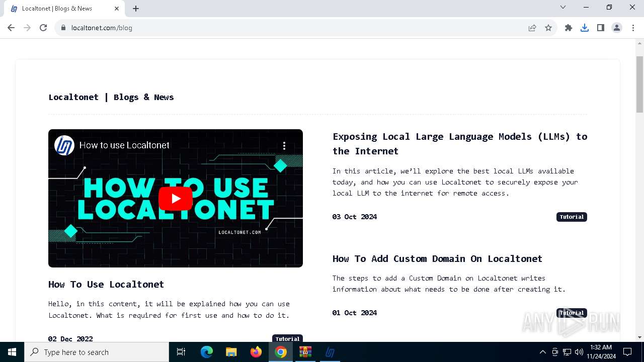Image resolution: width=644 pixels, height=362 pixels.
Task: Click the scrollbar down arrow
Action: pyautogui.click(x=639, y=337)
